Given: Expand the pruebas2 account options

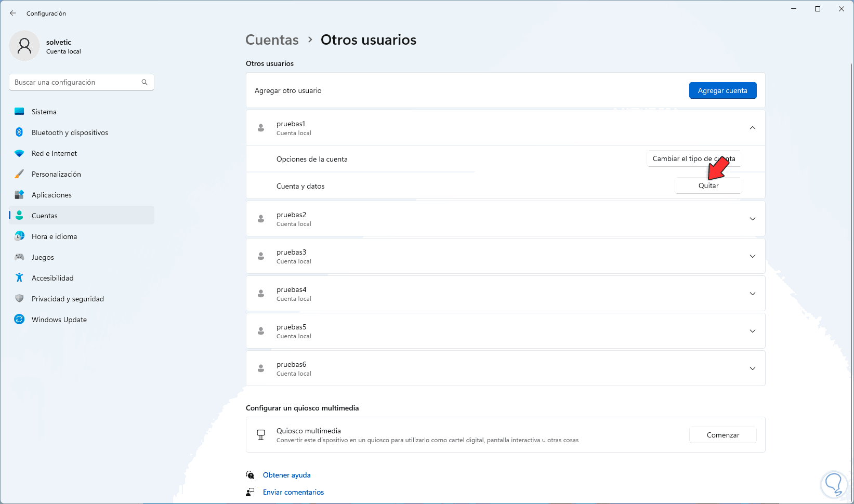Looking at the screenshot, I should (x=752, y=219).
